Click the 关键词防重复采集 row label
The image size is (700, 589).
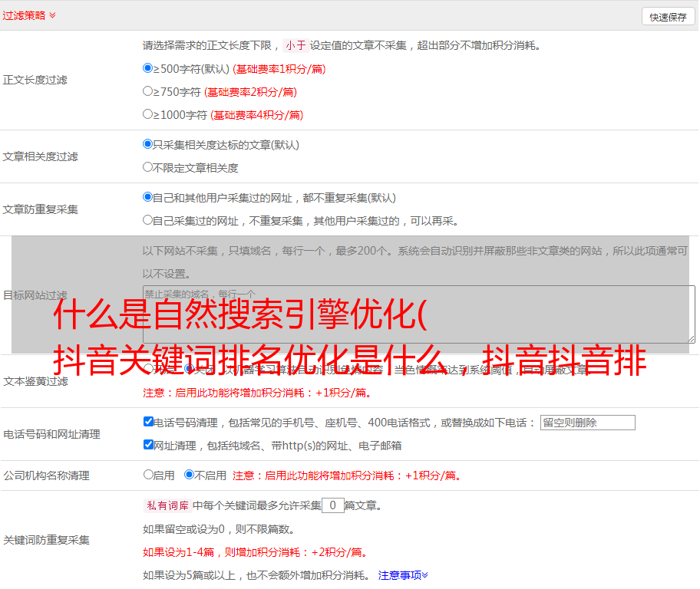[46, 541]
